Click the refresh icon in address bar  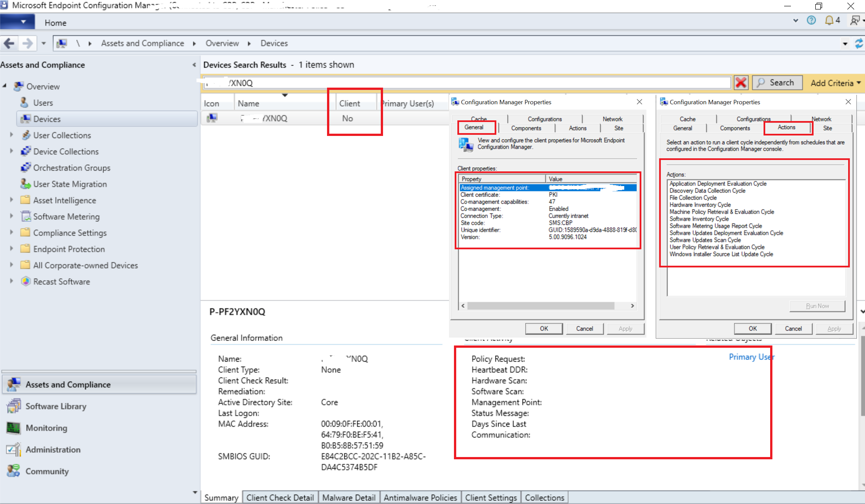click(x=859, y=43)
